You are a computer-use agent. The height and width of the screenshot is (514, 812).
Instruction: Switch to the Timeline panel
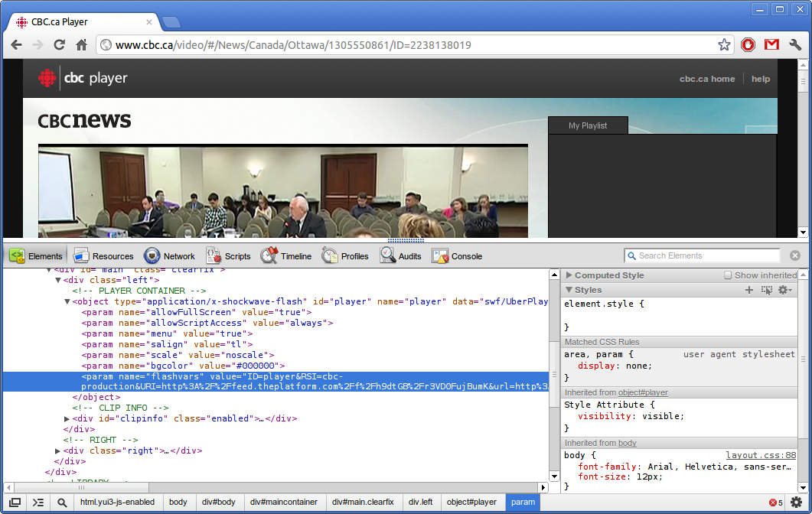click(x=286, y=255)
